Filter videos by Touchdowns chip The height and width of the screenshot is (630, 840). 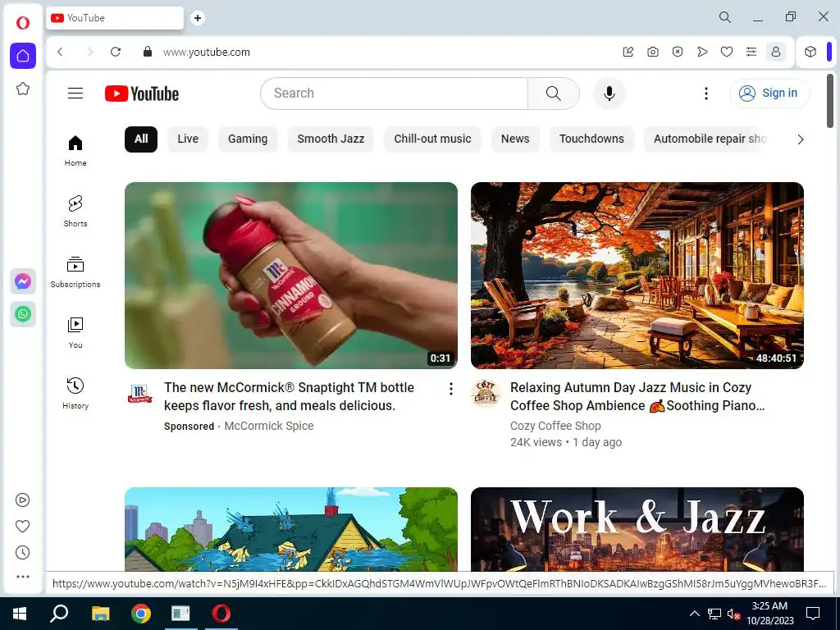591,139
